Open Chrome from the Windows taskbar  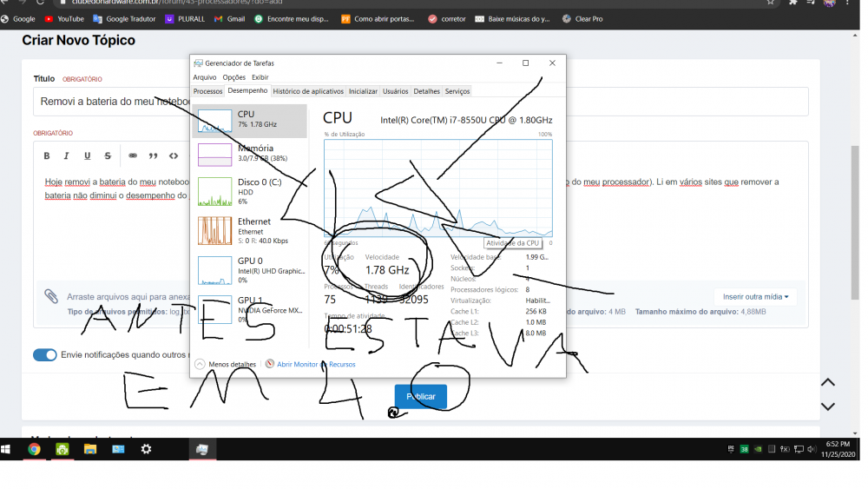click(x=34, y=449)
